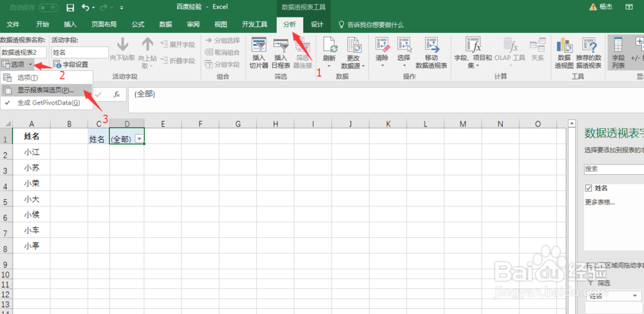Screen dimensions: 644x314
Task: Open the 开发工具 ribbon tab
Action: click(x=254, y=25)
